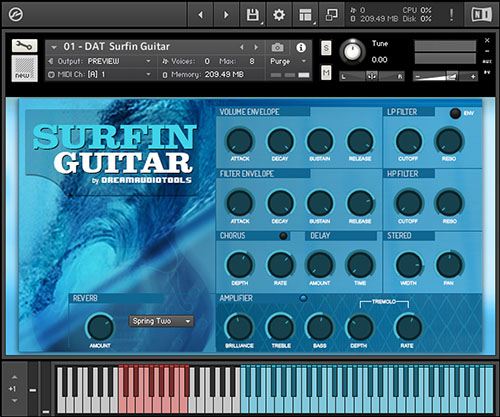Click Amplifier Brilliance knob

240,327
